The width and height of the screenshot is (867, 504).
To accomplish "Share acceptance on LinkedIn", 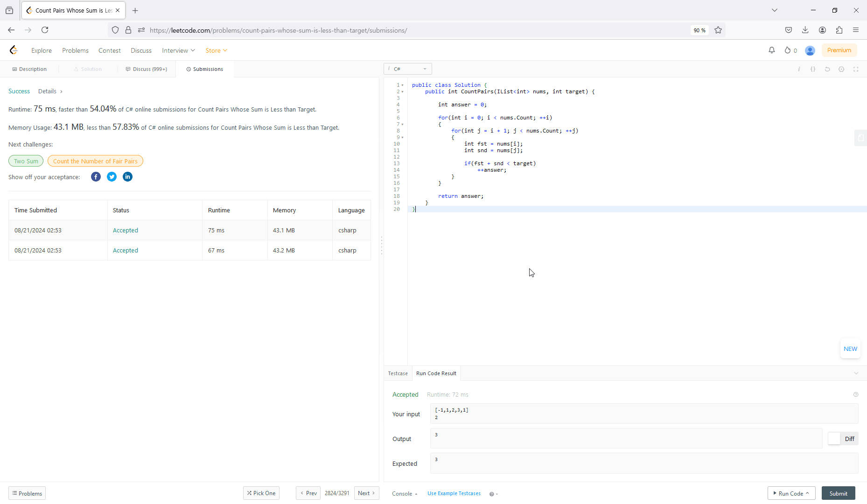I will tap(127, 176).
